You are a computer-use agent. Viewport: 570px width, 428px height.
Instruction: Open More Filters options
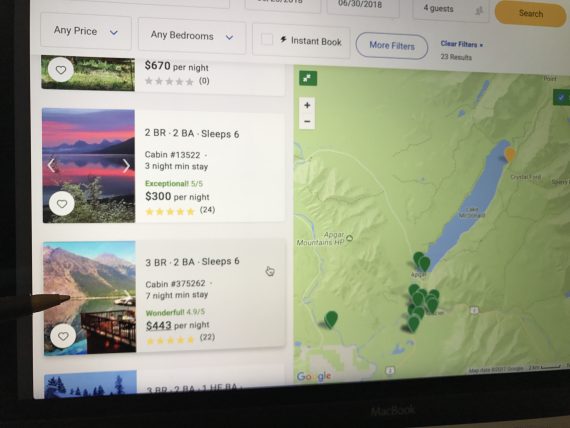[392, 46]
